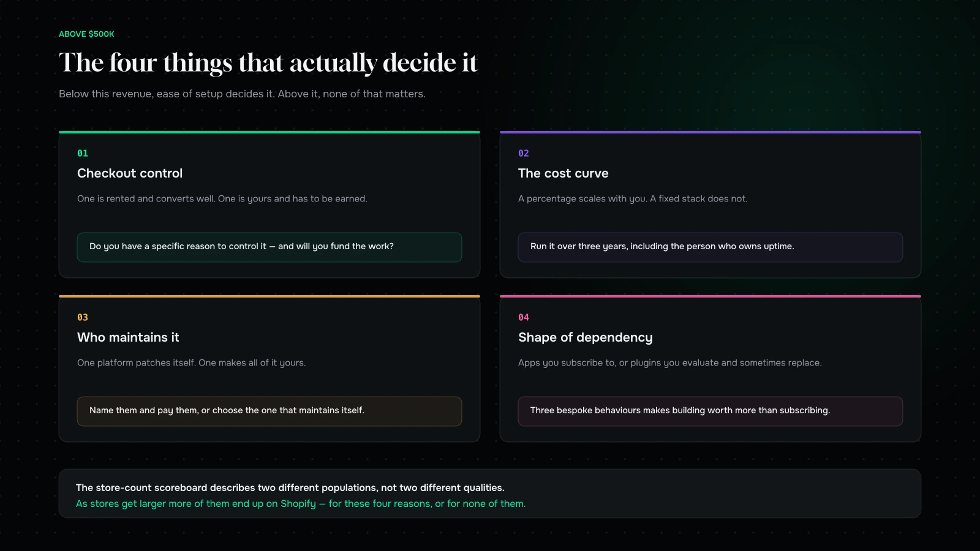
Task: Click the 'One platform patches itself' description
Action: (x=192, y=363)
